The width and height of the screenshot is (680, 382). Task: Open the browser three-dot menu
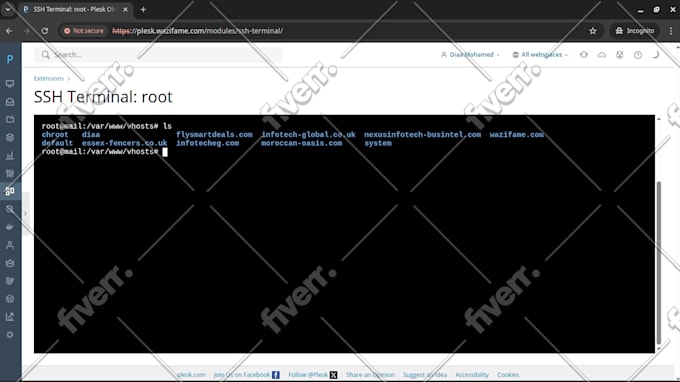pos(671,31)
